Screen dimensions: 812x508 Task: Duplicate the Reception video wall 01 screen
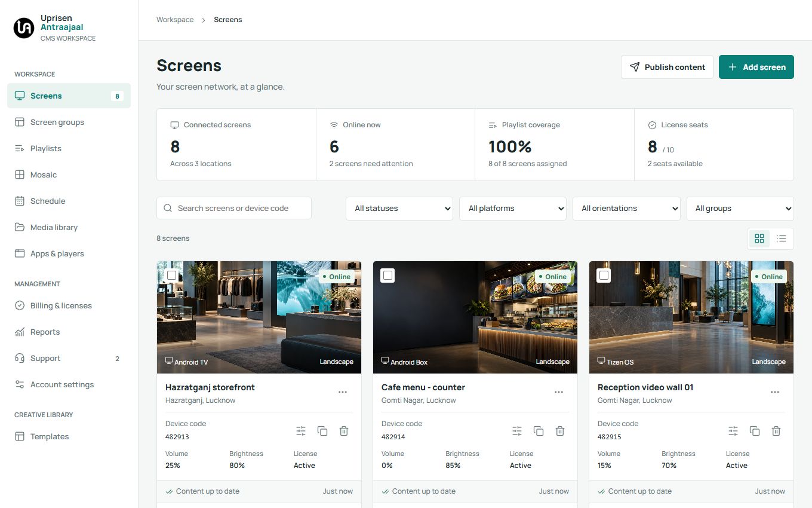tap(755, 431)
